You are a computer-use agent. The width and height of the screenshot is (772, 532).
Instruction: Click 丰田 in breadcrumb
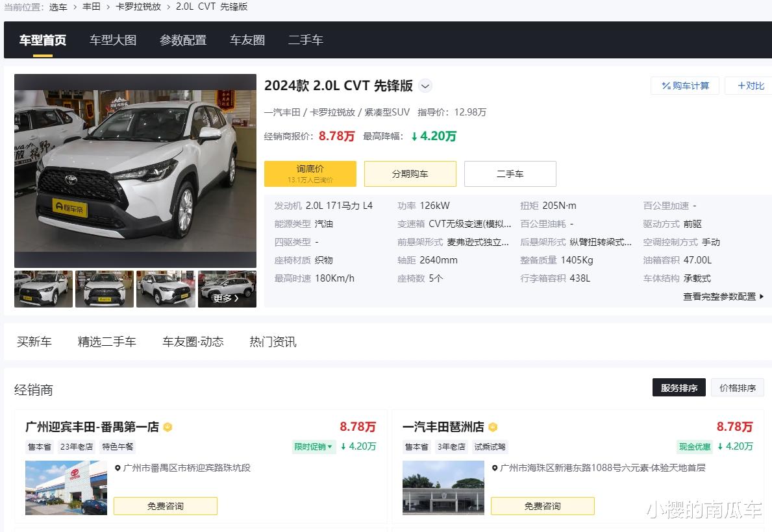pyautogui.click(x=92, y=7)
